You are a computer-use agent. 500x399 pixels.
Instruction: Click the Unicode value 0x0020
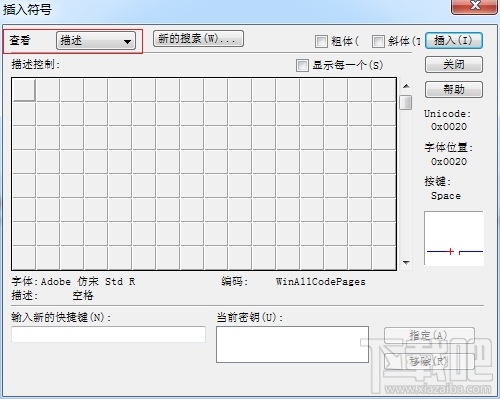tap(449, 127)
